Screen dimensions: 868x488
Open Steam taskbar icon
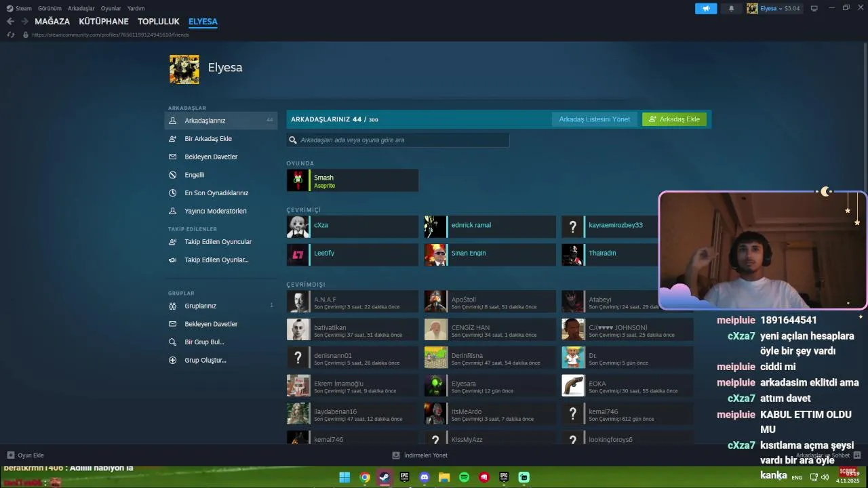(384, 477)
